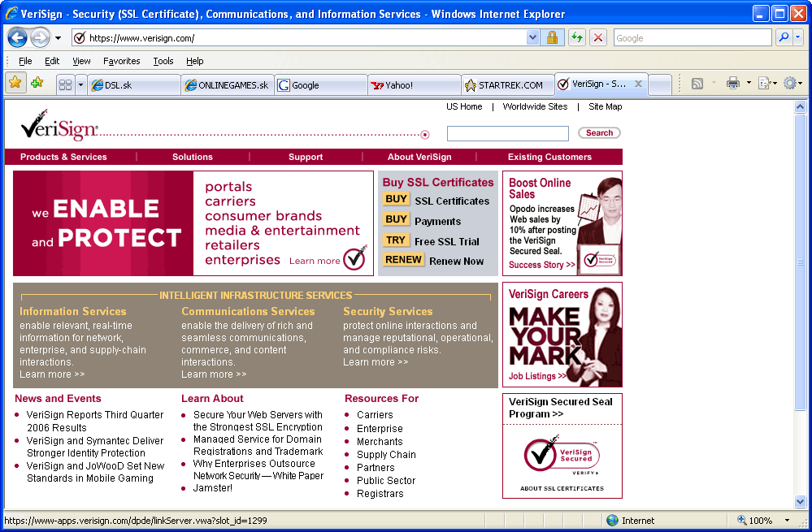Click the magnifier search icon next to Google box

(x=784, y=37)
